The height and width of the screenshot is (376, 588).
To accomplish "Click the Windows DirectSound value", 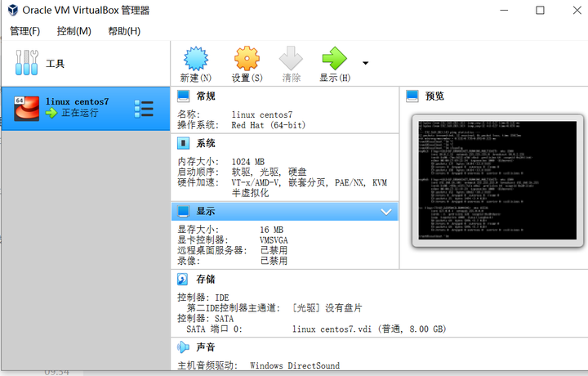I will 295,365.
